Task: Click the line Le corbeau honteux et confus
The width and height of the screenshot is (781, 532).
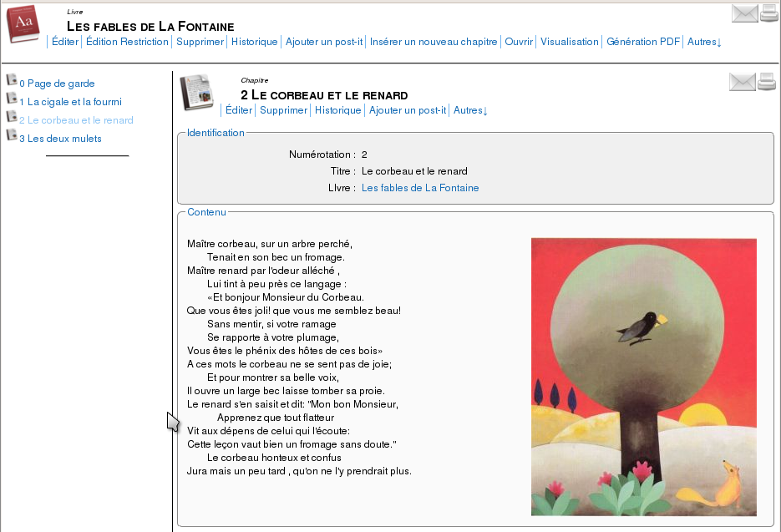Action: pos(275,458)
